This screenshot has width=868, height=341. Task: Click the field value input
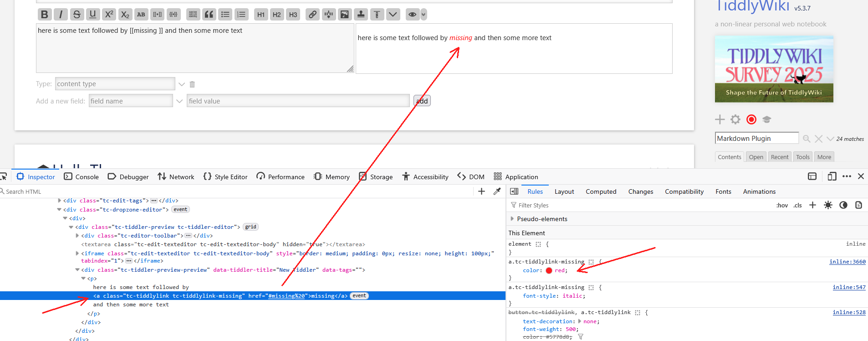(x=298, y=101)
